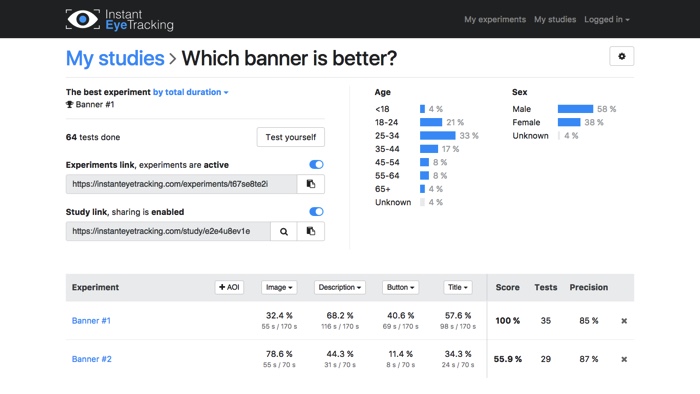The image size is (700, 394).
Task: Toggle study link sharing switch
Action: click(x=316, y=212)
